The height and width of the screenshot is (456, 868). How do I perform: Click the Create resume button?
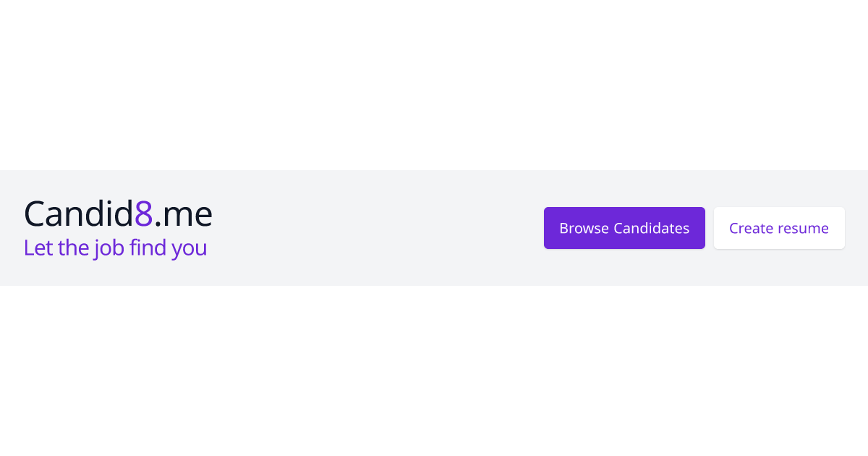(x=779, y=228)
